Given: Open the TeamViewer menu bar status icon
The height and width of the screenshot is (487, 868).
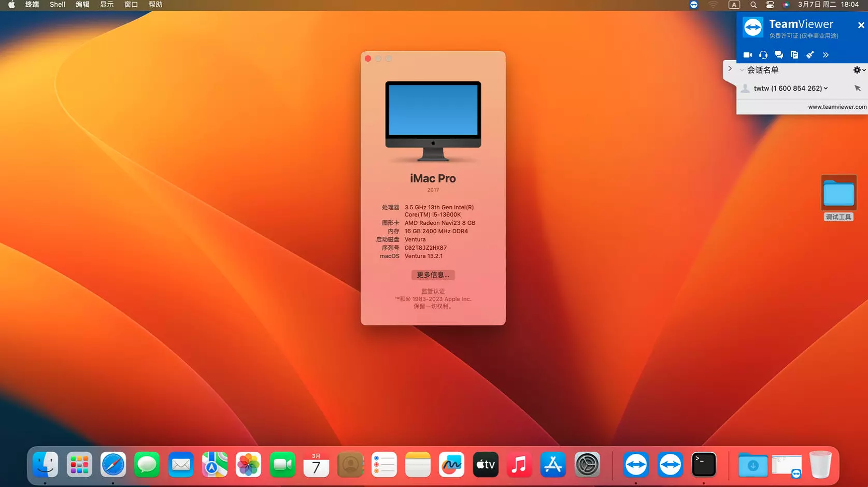Looking at the screenshot, I should pyautogui.click(x=693, y=5).
